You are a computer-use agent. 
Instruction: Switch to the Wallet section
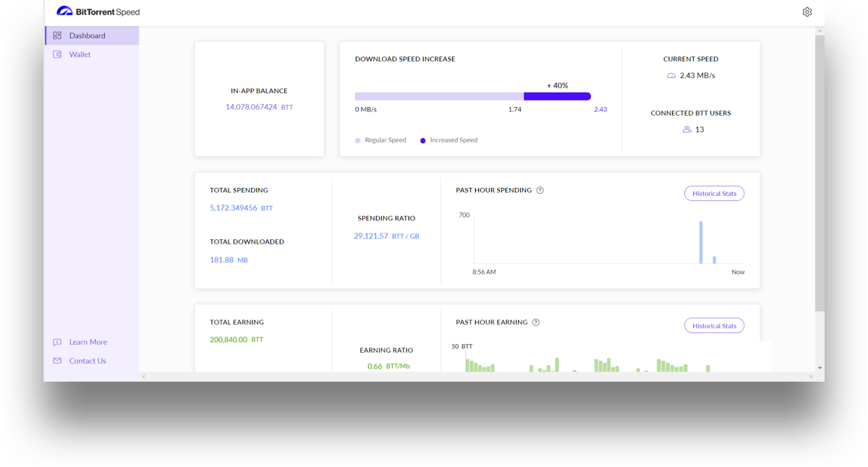click(80, 53)
